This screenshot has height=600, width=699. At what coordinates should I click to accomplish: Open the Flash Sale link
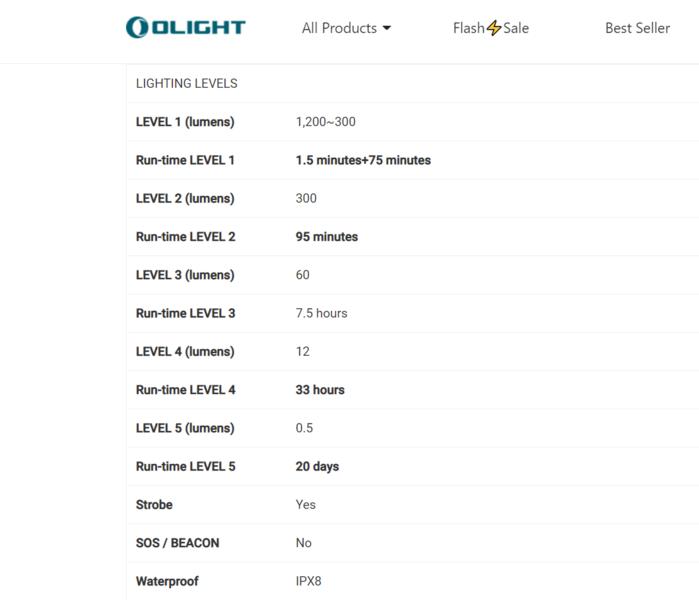point(490,28)
